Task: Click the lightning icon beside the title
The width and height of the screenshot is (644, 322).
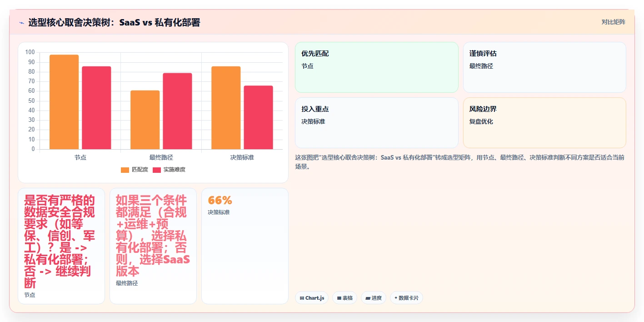Action: point(22,22)
